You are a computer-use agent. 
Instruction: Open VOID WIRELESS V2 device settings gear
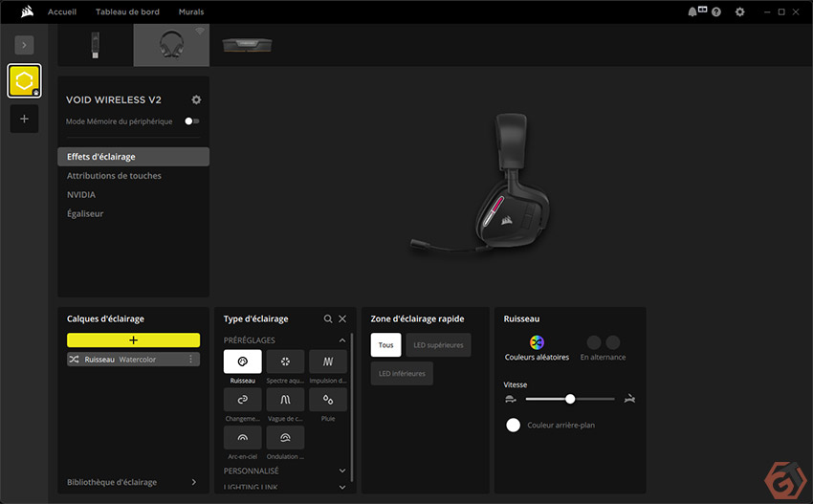pyautogui.click(x=196, y=99)
